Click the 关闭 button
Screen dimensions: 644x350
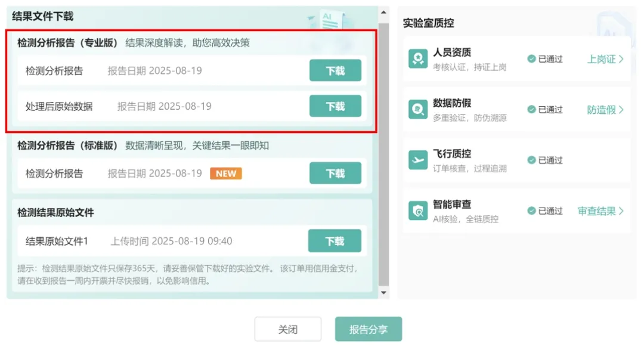(x=288, y=329)
